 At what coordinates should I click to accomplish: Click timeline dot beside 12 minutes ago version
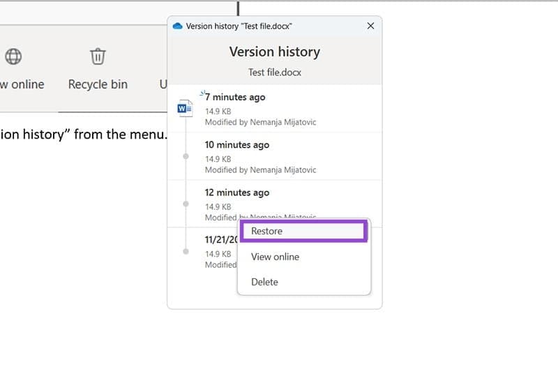(186, 204)
